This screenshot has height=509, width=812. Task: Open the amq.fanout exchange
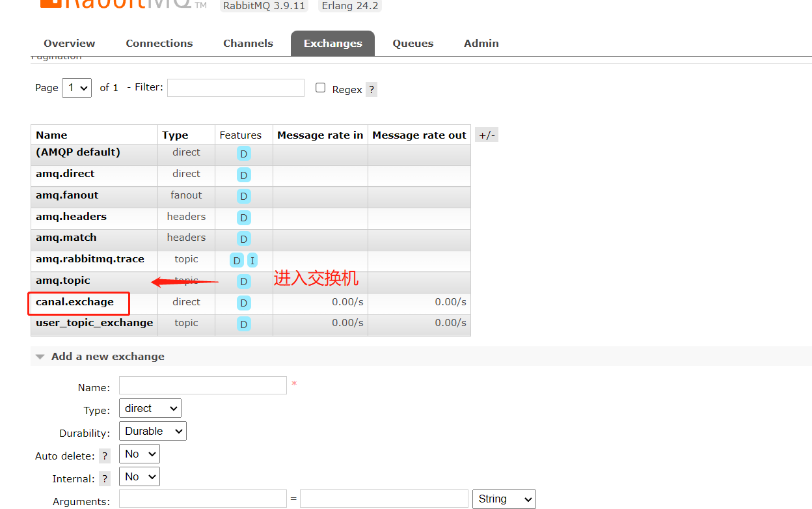tap(67, 195)
